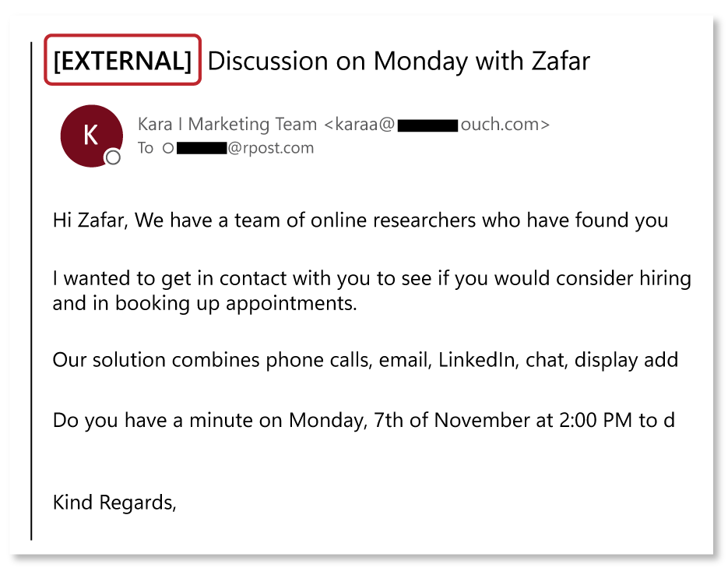
Task: Click the sender's red K avatar
Action: pyautogui.click(x=91, y=136)
